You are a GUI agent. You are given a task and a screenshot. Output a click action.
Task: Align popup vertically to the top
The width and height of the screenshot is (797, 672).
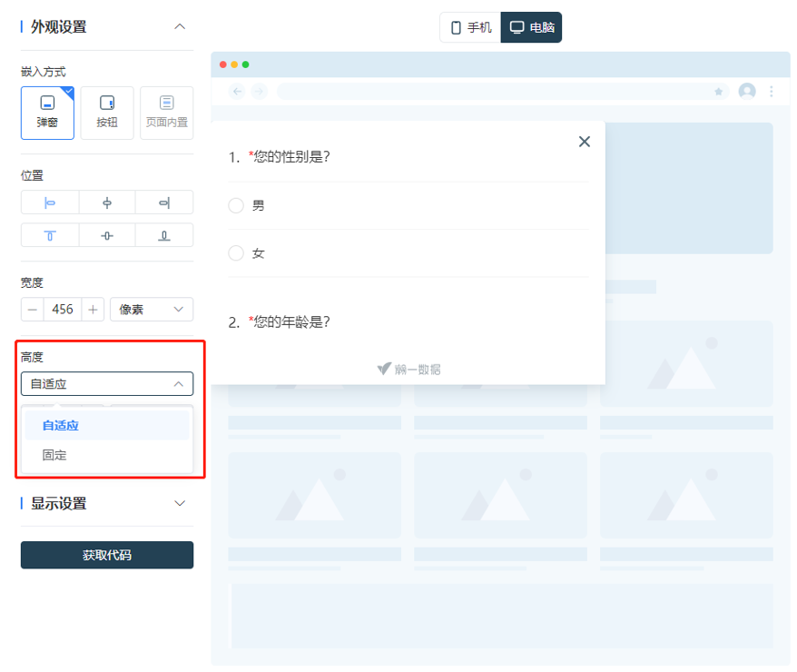click(x=50, y=235)
